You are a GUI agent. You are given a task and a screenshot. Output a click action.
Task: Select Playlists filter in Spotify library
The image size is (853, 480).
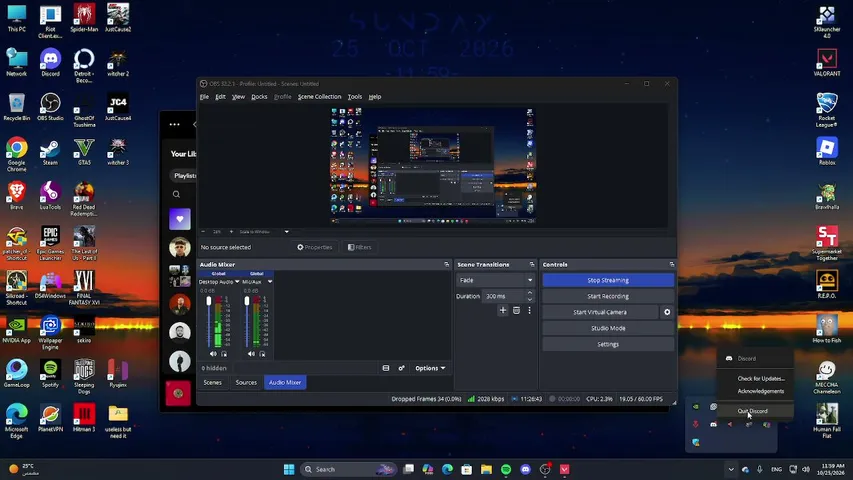pos(185,176)
